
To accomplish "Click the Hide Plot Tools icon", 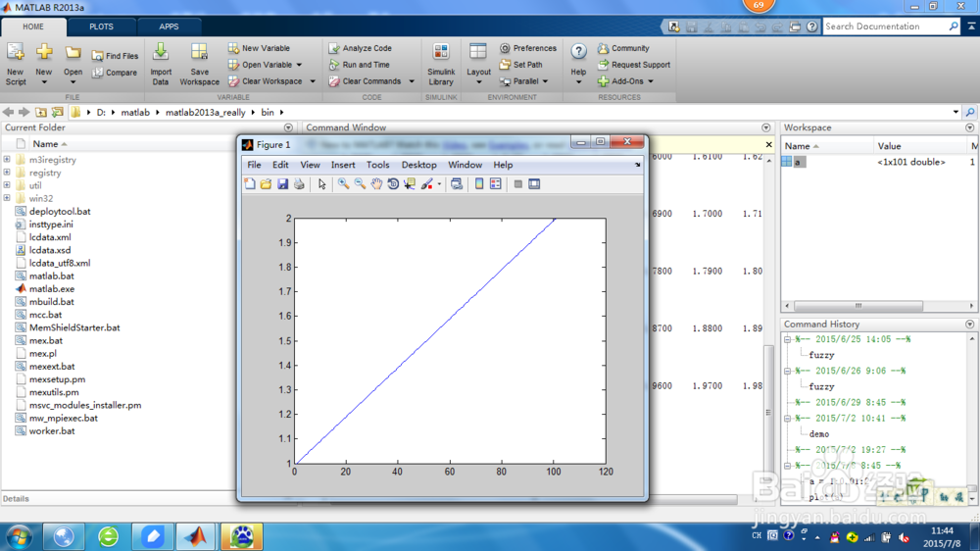I will tap(517, 184).
